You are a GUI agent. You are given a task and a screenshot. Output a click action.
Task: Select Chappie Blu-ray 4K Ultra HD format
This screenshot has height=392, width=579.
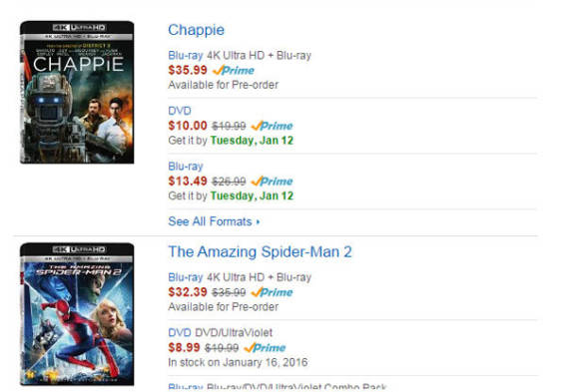[186, 56]
